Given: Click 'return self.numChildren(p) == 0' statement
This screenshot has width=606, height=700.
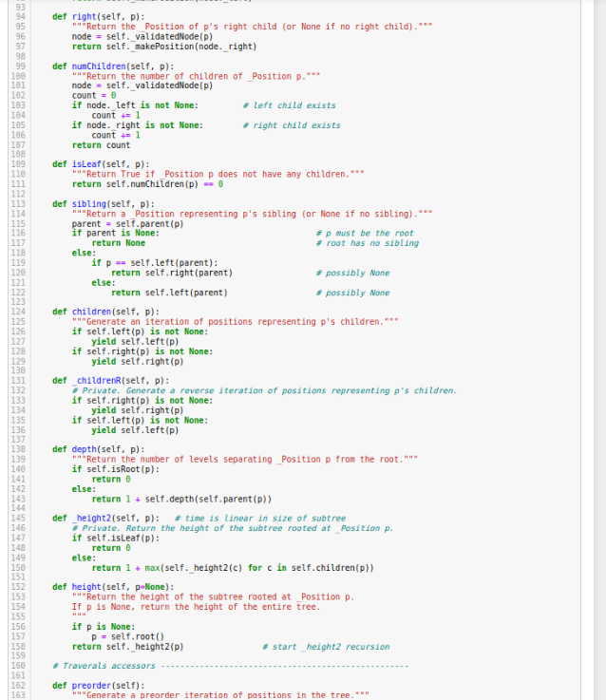Looking at the screenshot, I should [147, 184].
